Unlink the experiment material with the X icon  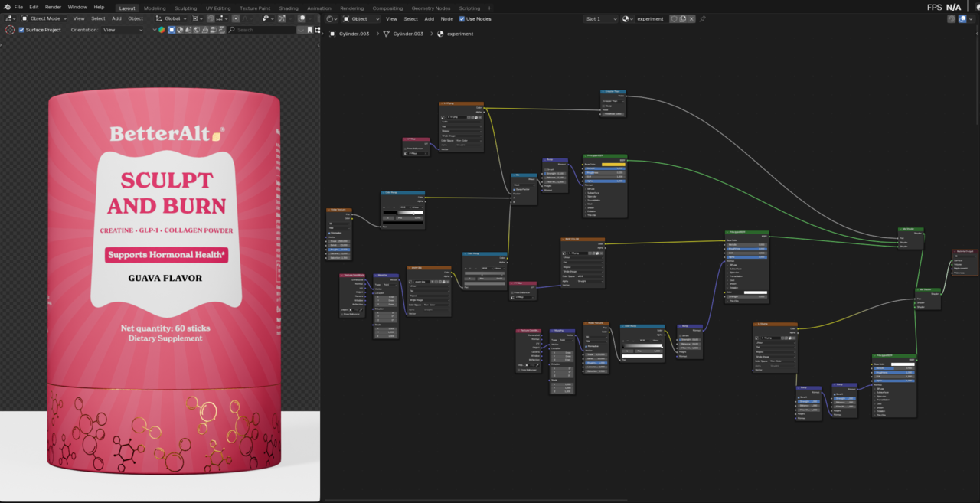click(691, 18)
